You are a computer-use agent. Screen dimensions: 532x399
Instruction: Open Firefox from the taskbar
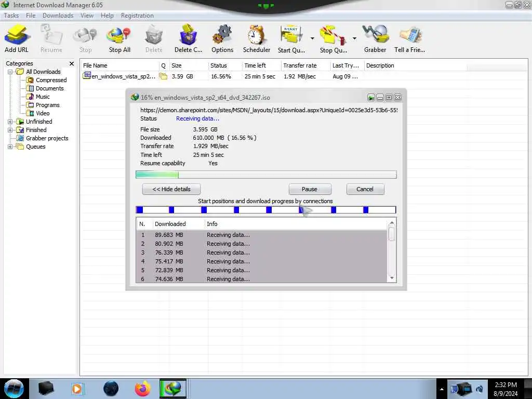(143, 389)
